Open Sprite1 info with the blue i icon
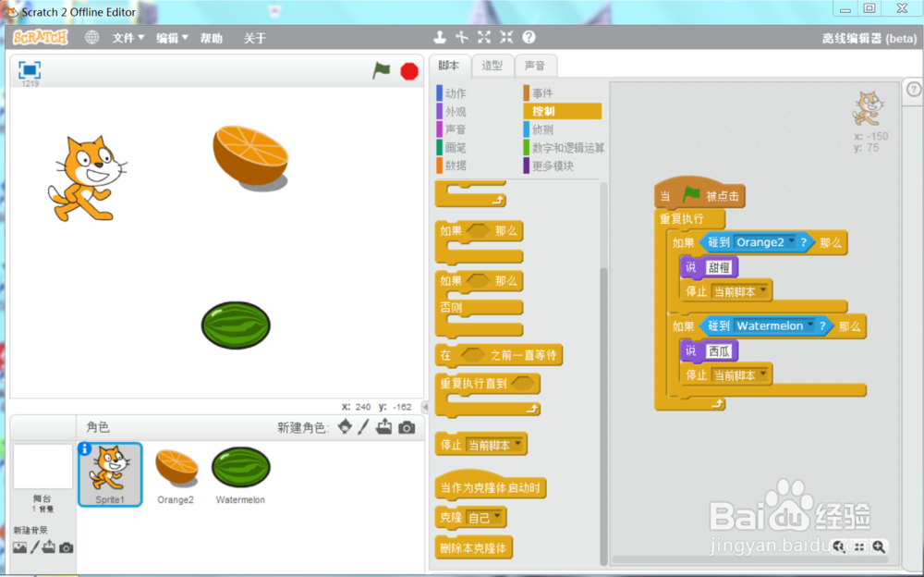The width and height of the screenshot is (924, 577). [x=85, y=449]
